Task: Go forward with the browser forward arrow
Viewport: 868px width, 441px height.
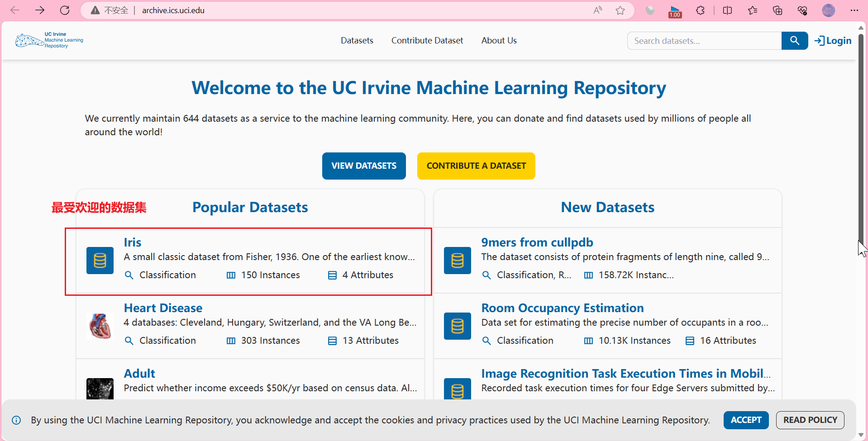Action: click(x=40, y=10)
